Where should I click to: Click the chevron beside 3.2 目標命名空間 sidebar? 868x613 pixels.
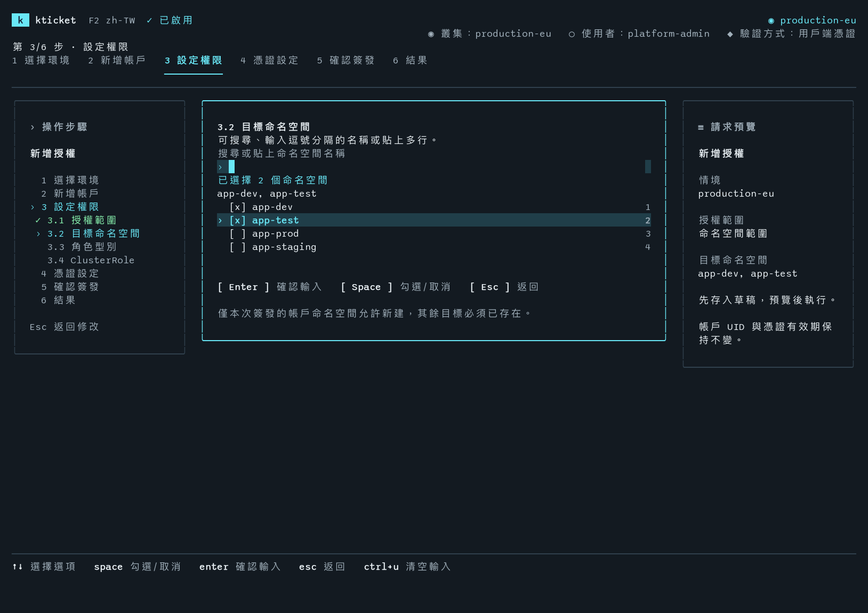click(x=38, y=233)
